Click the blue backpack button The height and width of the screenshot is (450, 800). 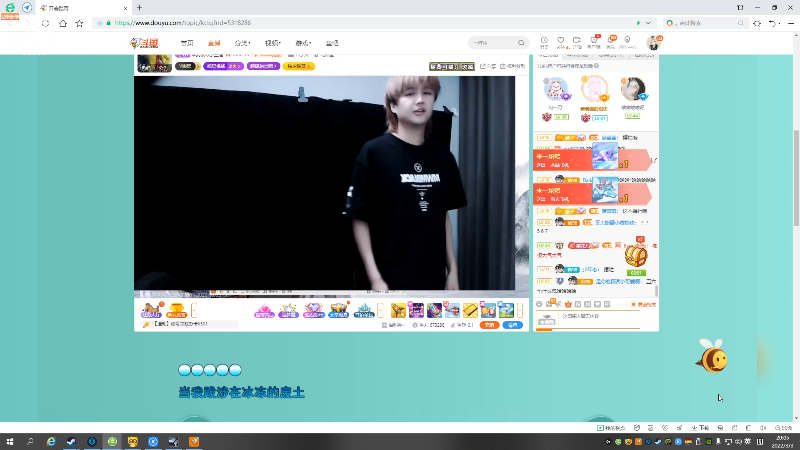pyautogui.click(x=512, y=325)
